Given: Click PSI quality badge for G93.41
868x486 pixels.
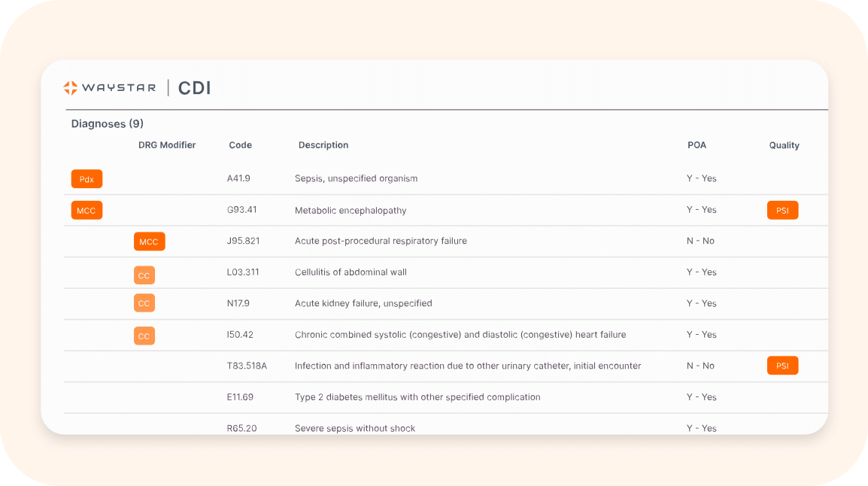Looking at the screenshot, I should [x=782, y=211].
